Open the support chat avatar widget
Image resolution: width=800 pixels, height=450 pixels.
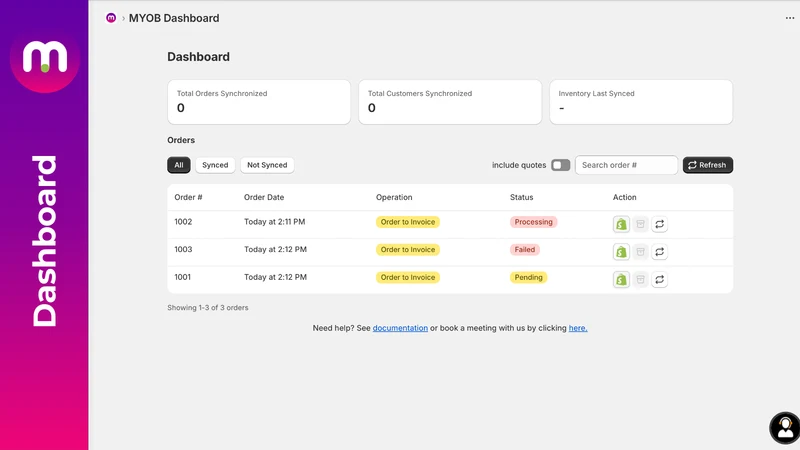point(785,428)
